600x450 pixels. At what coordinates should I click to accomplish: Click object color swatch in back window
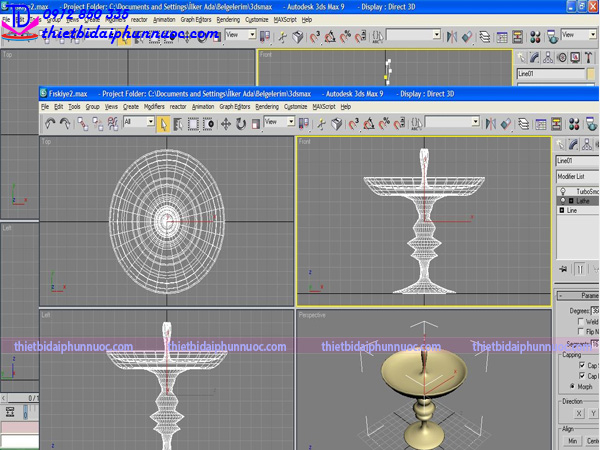(591, 73)
